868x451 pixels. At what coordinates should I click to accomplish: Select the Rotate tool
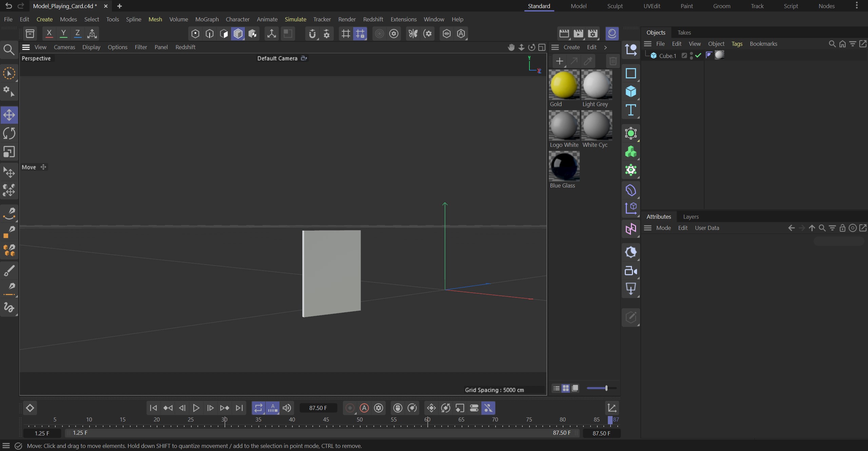click(x=9, y=133)
